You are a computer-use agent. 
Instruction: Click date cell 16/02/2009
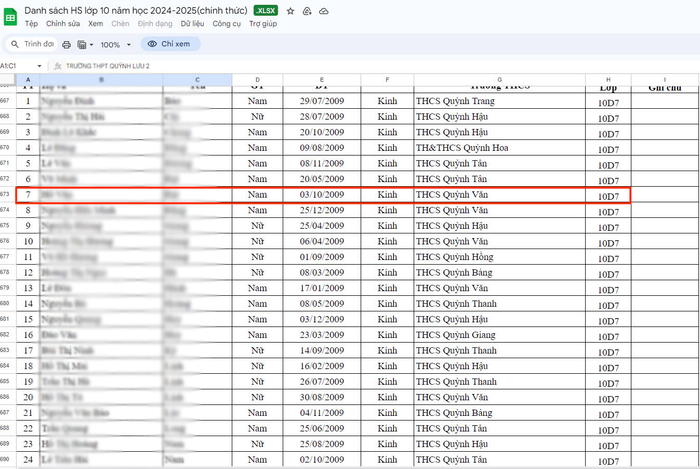322,366
